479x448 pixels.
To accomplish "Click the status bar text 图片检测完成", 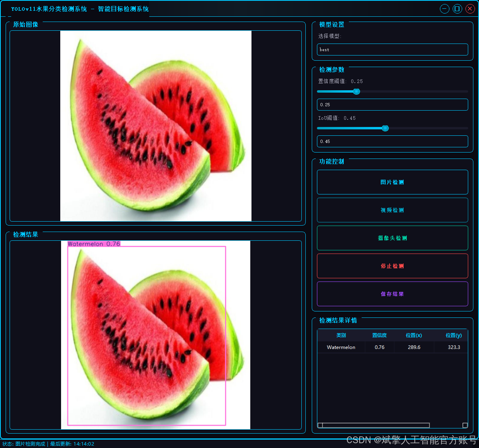I will click(30, 444).
